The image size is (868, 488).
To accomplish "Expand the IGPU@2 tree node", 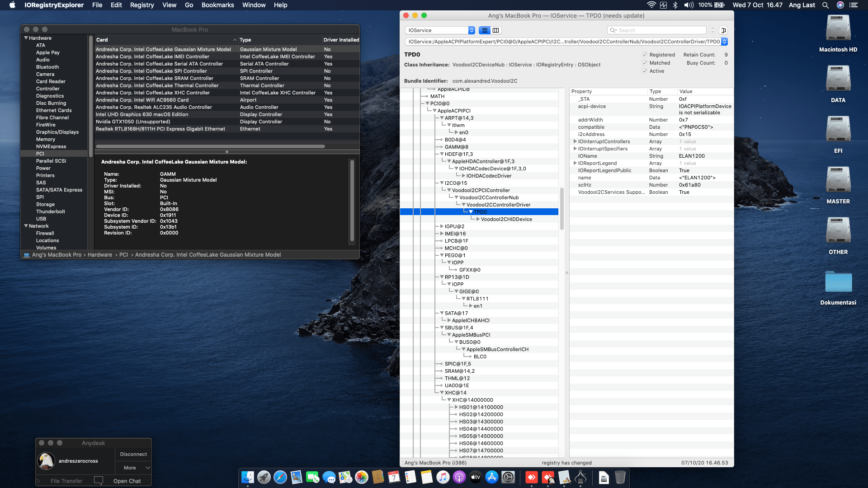I will (442, 226).
